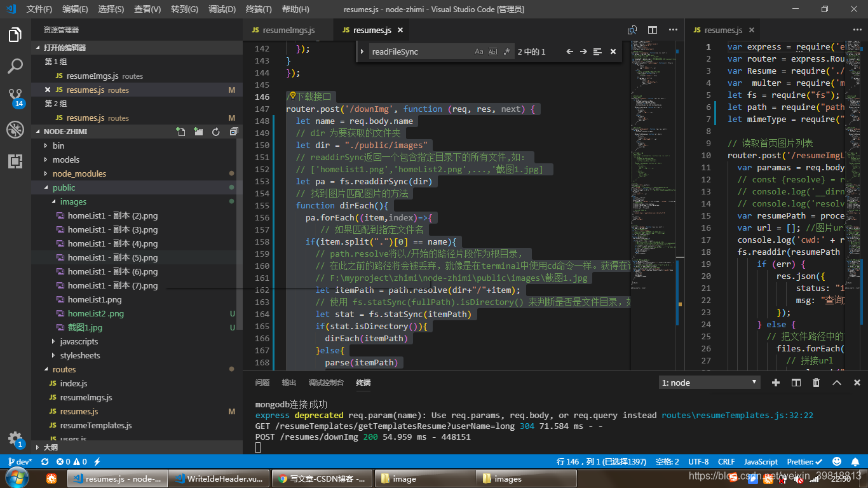
Task: Open the '1: node' terminal dropdown
Action: pyautogui.click(x=709, y=382)
